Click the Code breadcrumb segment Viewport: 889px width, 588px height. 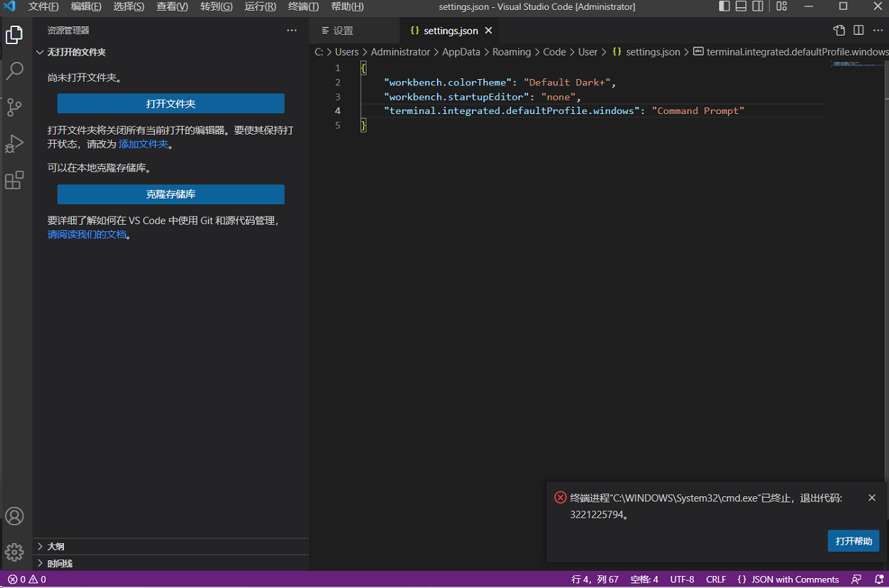pos(554,52)
